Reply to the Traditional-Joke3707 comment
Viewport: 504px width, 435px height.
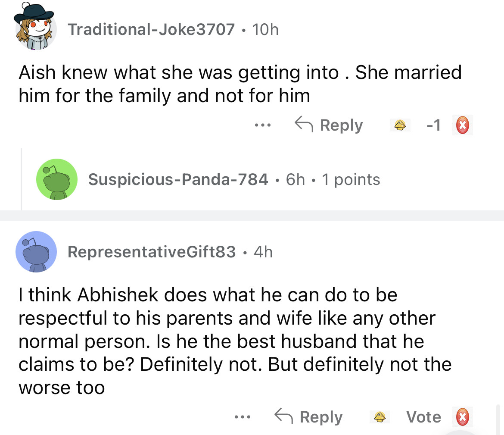tap(329, 125)
